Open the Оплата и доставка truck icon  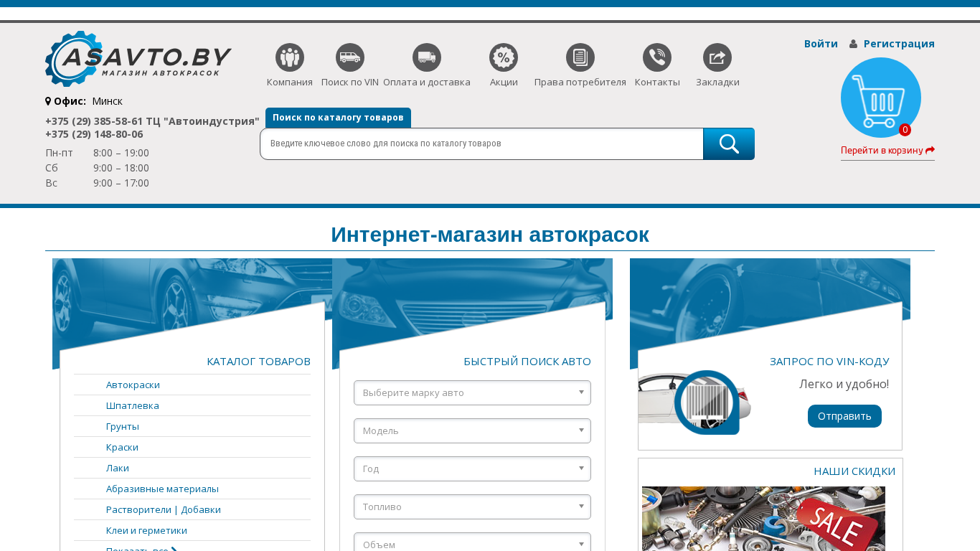point(427,57)
